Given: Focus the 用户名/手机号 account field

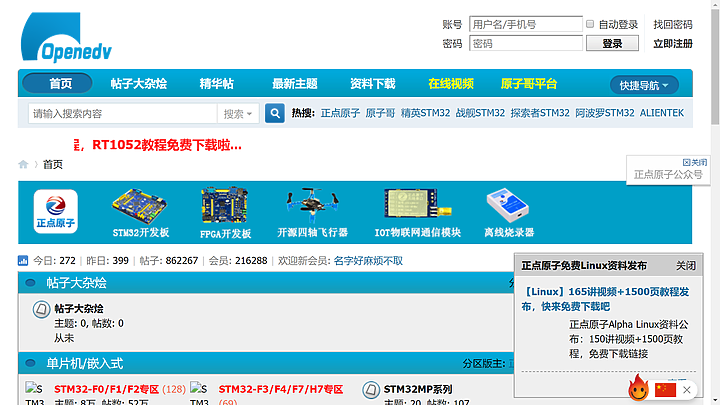Looking at the screenshot, I should [526, 24].
